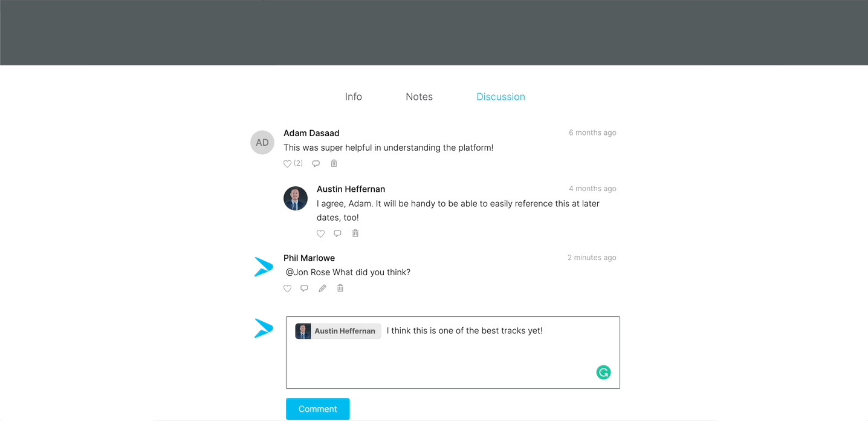Click the '4 months ago' timestamp
Screen dimensions: 868x421
point(592,189)
